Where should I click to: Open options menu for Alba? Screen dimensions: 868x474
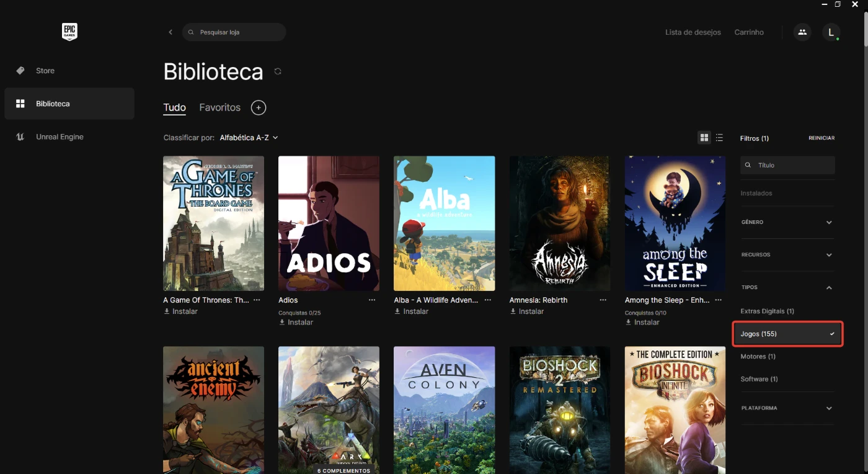(488, 300)
